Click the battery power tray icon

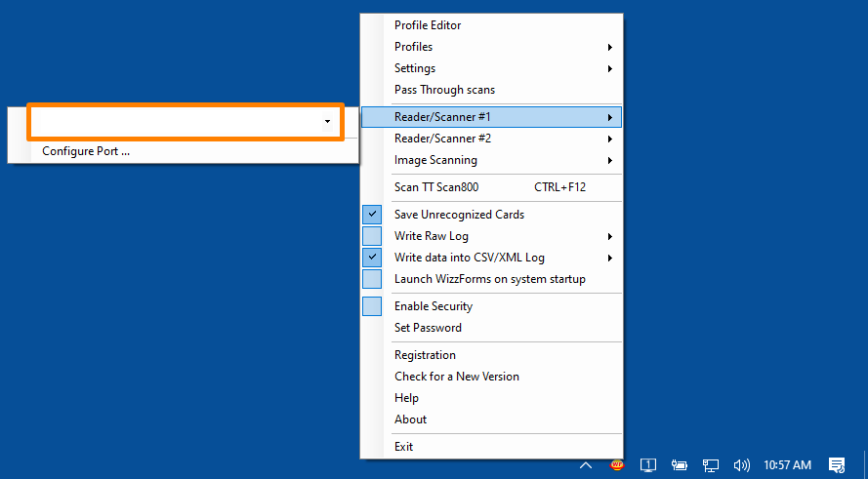680,465
